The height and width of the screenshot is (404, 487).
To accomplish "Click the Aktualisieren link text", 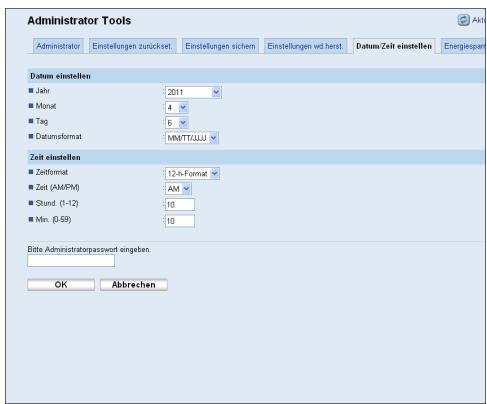I will coord(479,20).
